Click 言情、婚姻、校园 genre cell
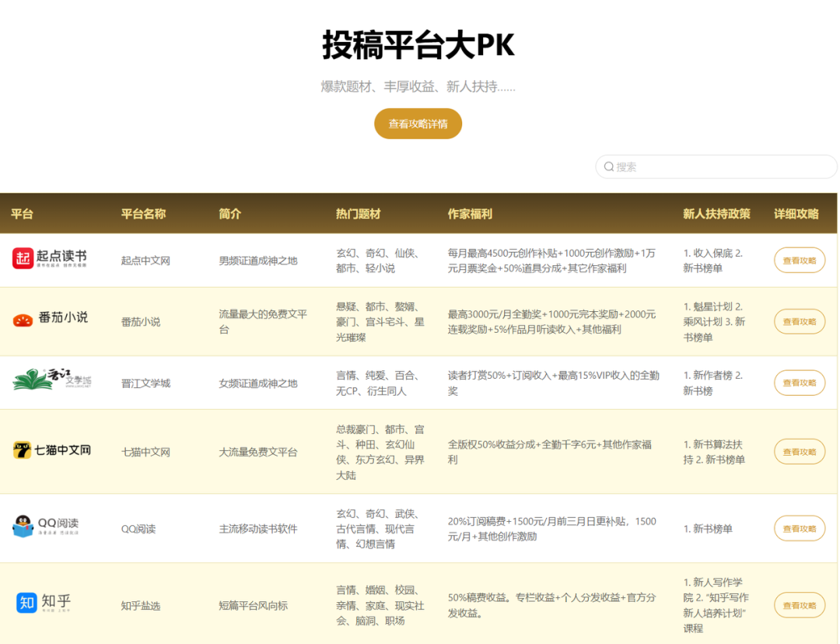840x644 pixels. coord(380,605)
